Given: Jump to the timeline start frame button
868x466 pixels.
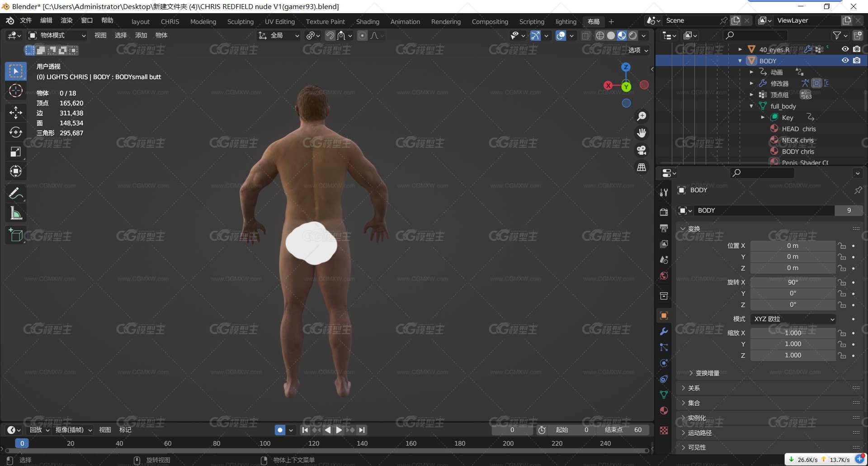Looking at the screenshot, I should (305, 430).
